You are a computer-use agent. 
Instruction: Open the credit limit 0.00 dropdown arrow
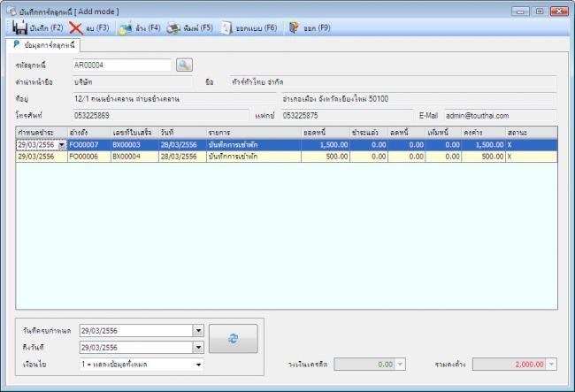[x=400, y=365]
